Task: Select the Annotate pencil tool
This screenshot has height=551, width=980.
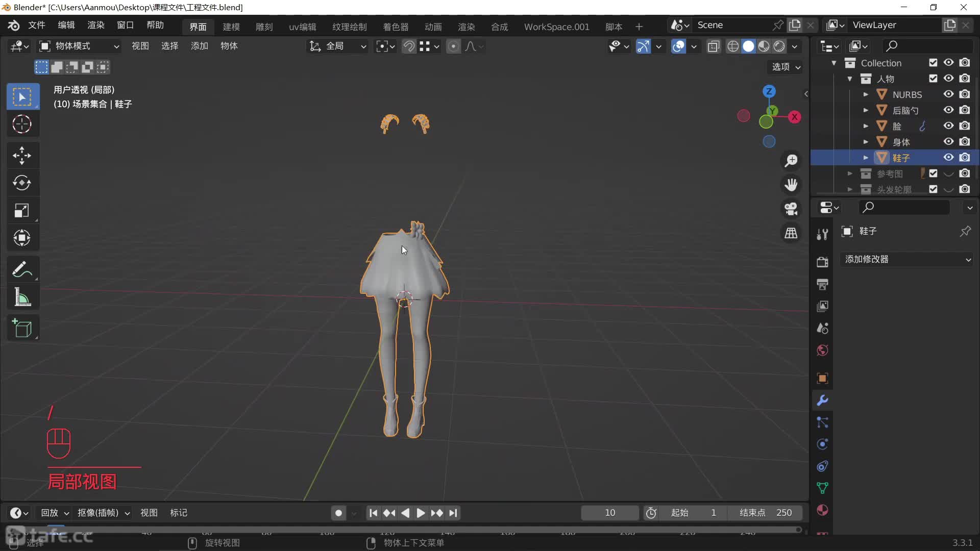Action: click(22, 269)
